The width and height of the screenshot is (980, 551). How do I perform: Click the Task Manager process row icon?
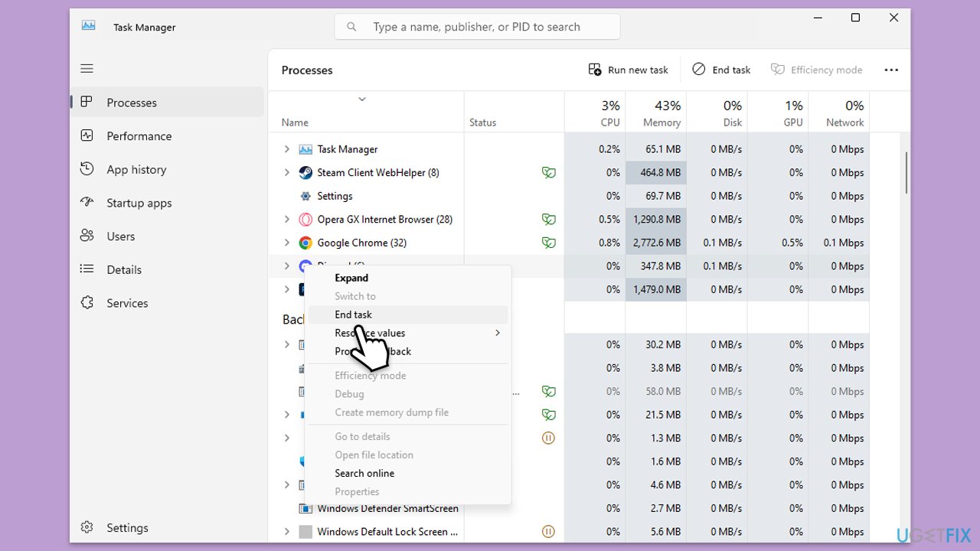point(305,149)
